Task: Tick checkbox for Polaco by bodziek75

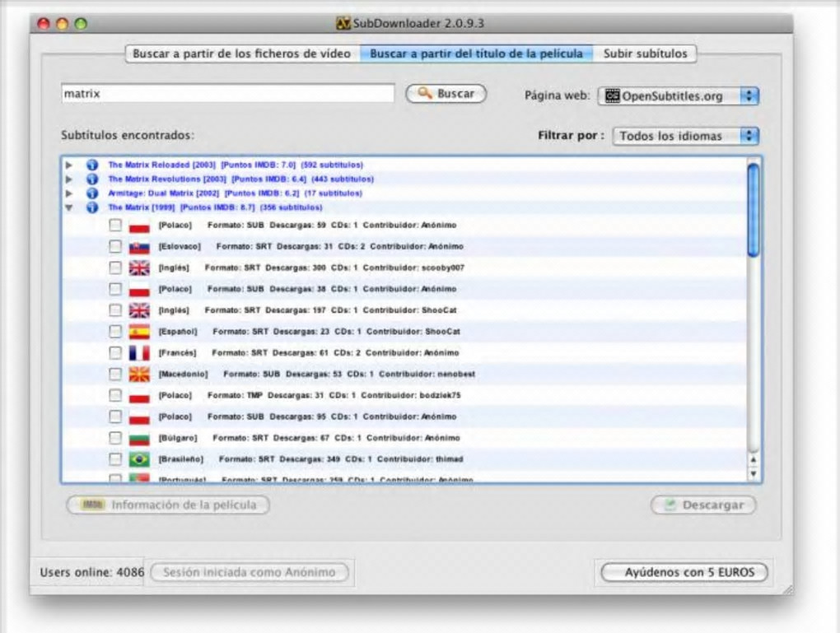Action: (115, 395)
